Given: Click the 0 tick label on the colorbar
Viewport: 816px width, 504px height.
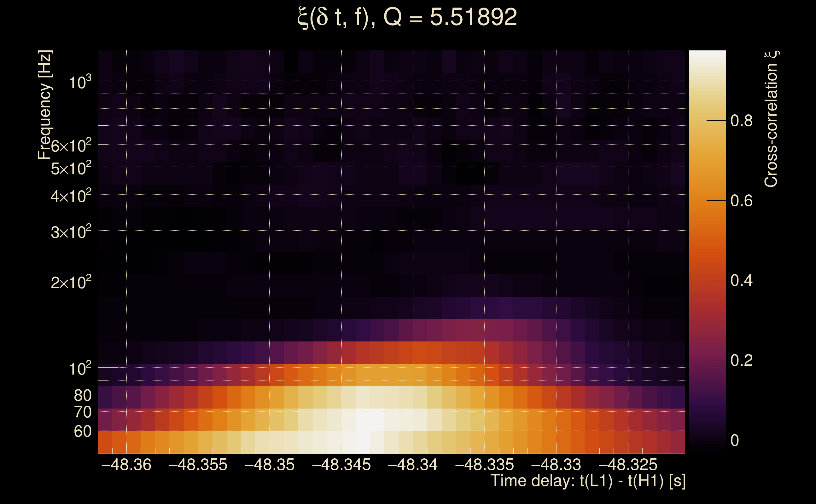Looking at the screenshot, I should pos(735,440).
